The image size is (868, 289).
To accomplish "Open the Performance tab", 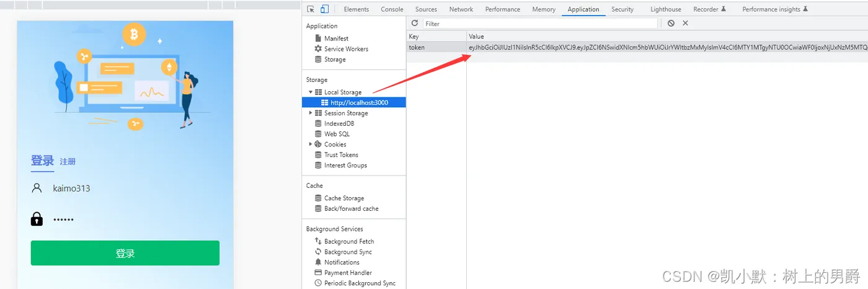I will (x=503, y=9).
